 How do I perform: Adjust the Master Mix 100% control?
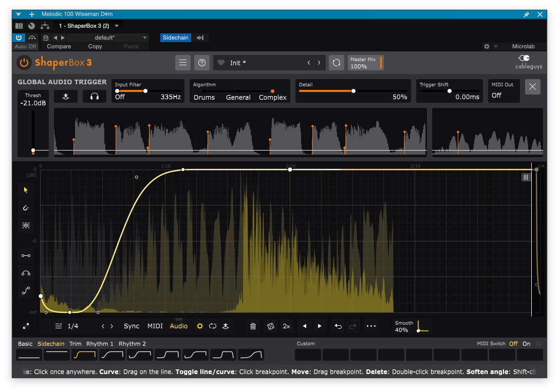click(365, 63)
